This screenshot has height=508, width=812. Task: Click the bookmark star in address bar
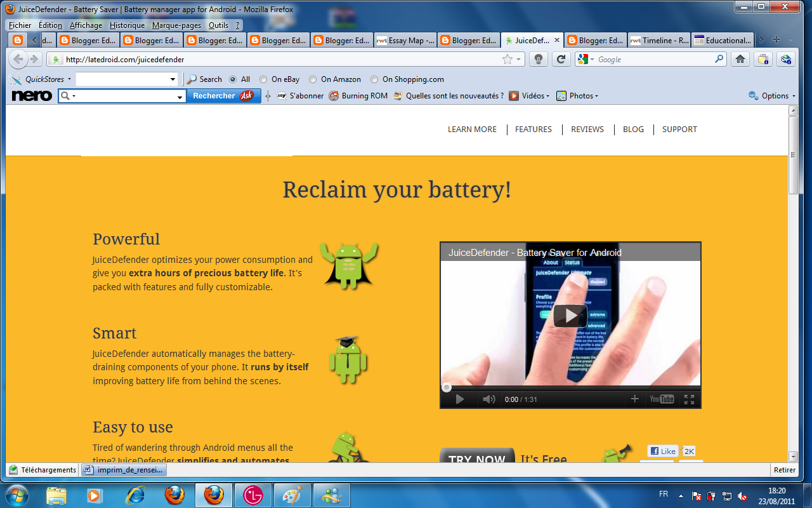point(507,59)
